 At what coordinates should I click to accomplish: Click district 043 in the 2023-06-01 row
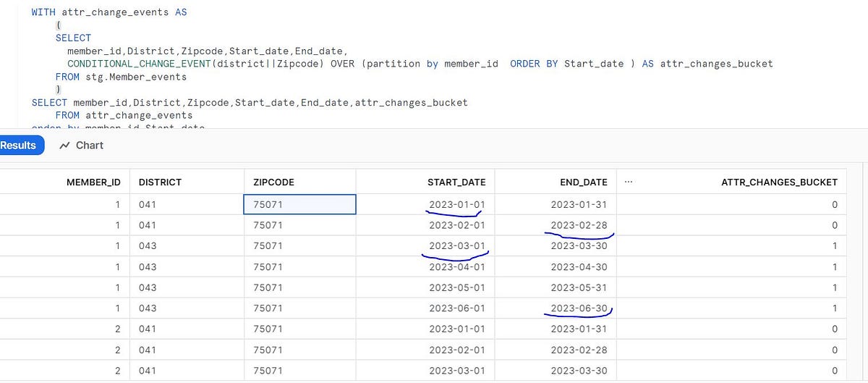click(x=148, y=308)
